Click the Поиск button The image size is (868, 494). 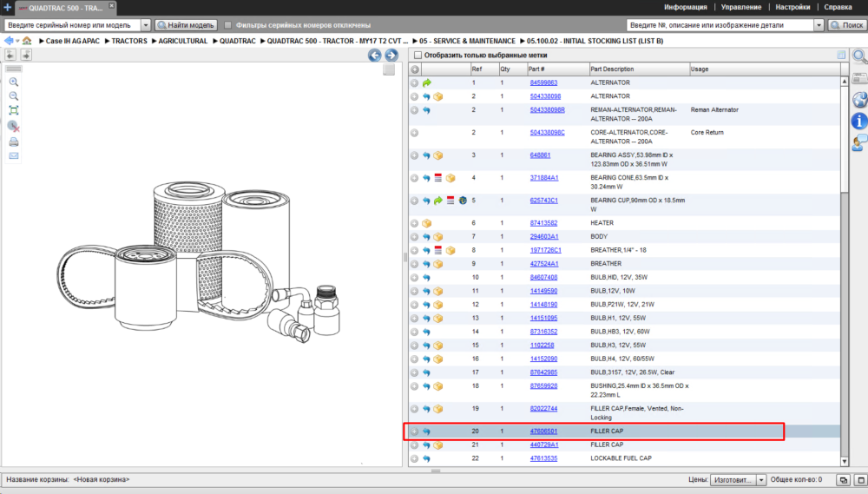coord(847,25)
